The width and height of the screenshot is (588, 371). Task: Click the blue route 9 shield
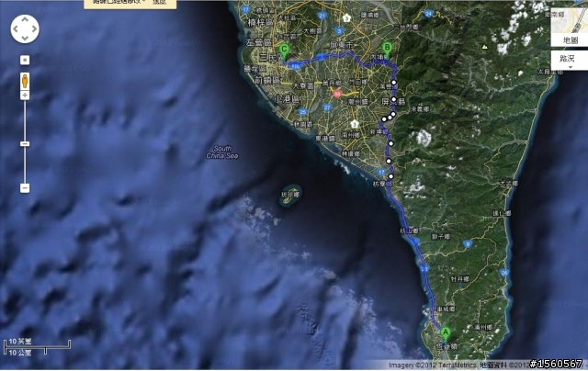[x=467, y=244]
